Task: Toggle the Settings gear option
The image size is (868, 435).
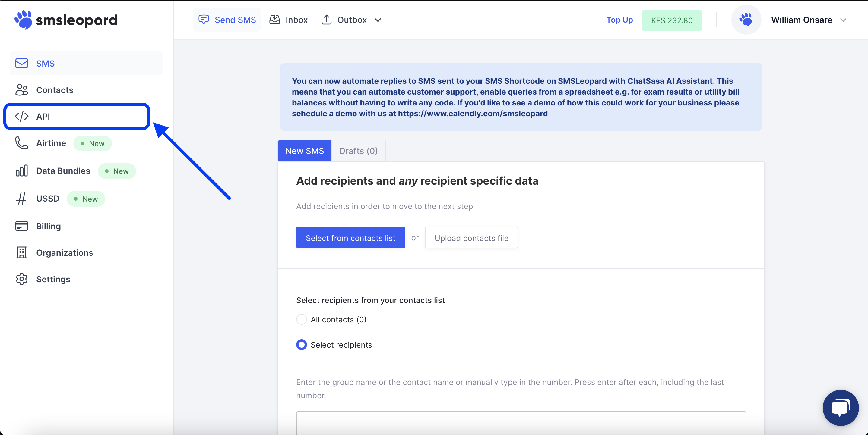Action: (53, 279)
